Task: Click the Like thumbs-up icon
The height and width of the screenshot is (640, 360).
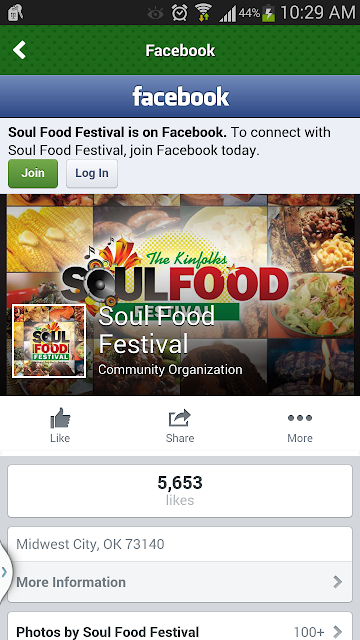Action: pyautogui.click(x=60, y=418)
